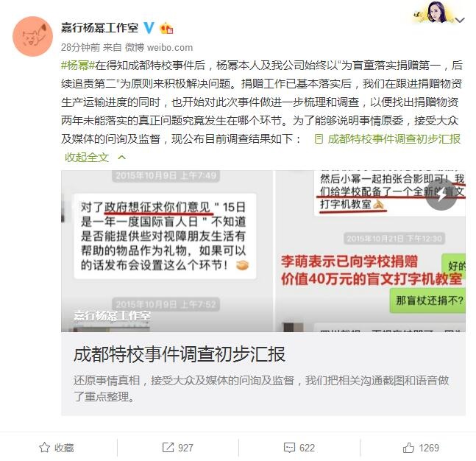The width and height of the screenshot is (476, 461).
Task: Click the 28分钟前 timestamp
Action: tap(80, 47)
